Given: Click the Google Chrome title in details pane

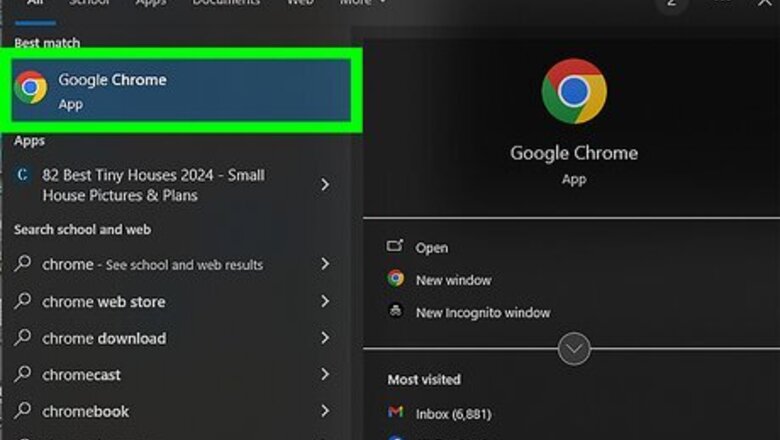Looking at the screenshot, I should pyautogui.click(x=574, y=153).
